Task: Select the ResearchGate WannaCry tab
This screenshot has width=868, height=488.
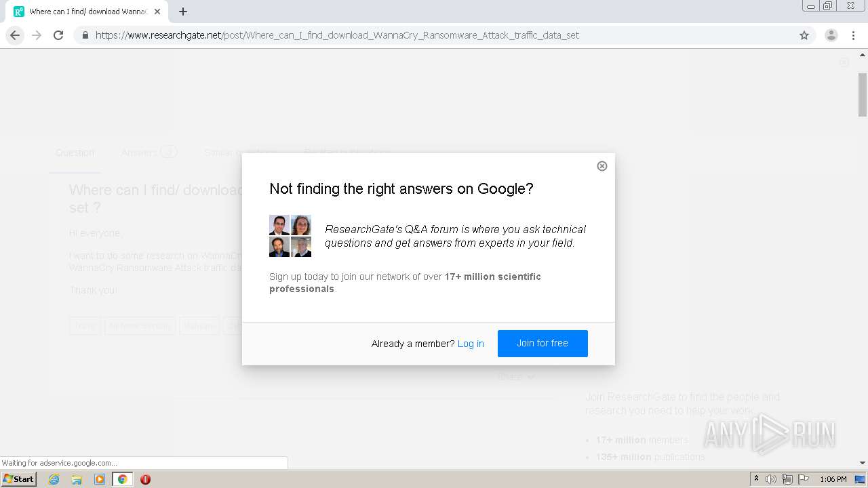Action: [x=87, y=12]
